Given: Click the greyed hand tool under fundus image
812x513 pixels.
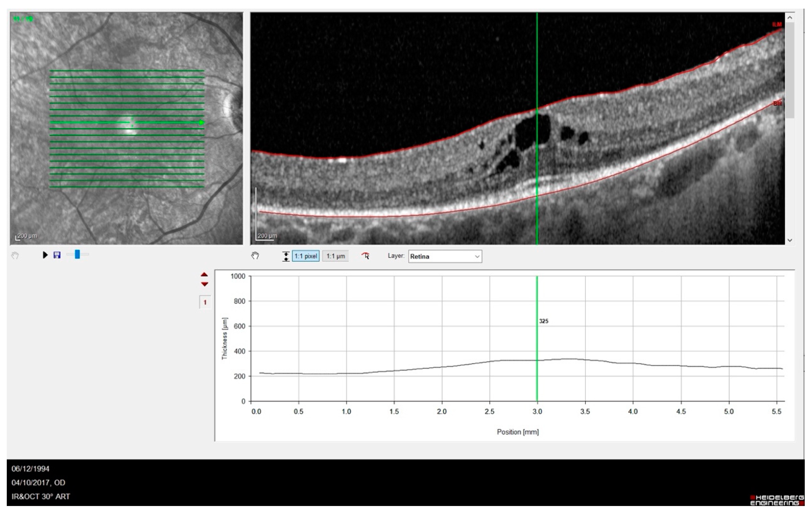Looking at the screenshot, I should coord(15,255).
